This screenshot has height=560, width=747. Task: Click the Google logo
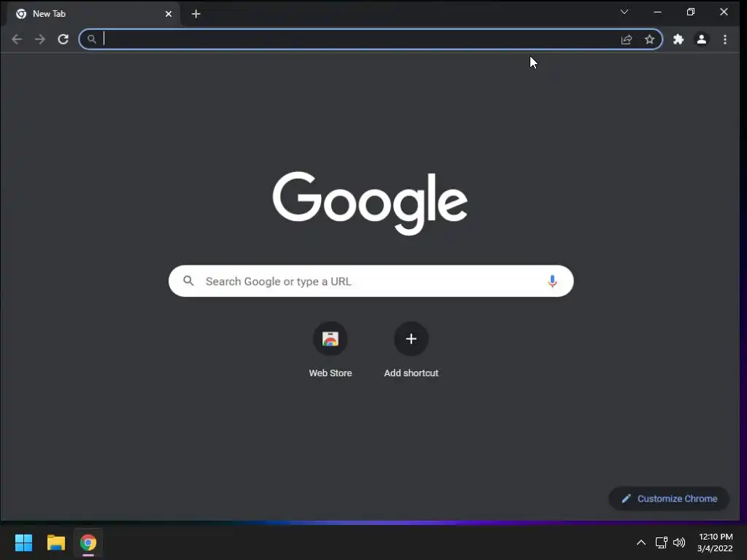[x=370, y=203]
